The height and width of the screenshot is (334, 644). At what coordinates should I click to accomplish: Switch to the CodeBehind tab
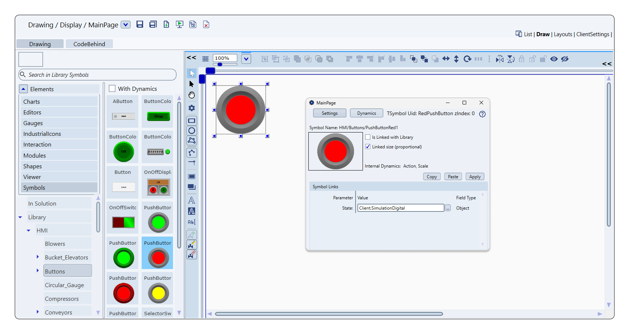(89, 44)
